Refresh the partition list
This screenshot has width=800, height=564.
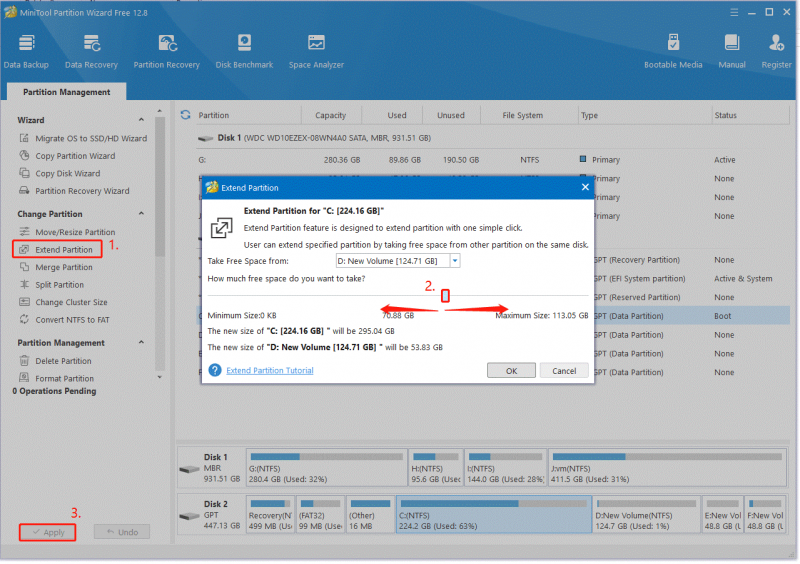click(185, 115)
